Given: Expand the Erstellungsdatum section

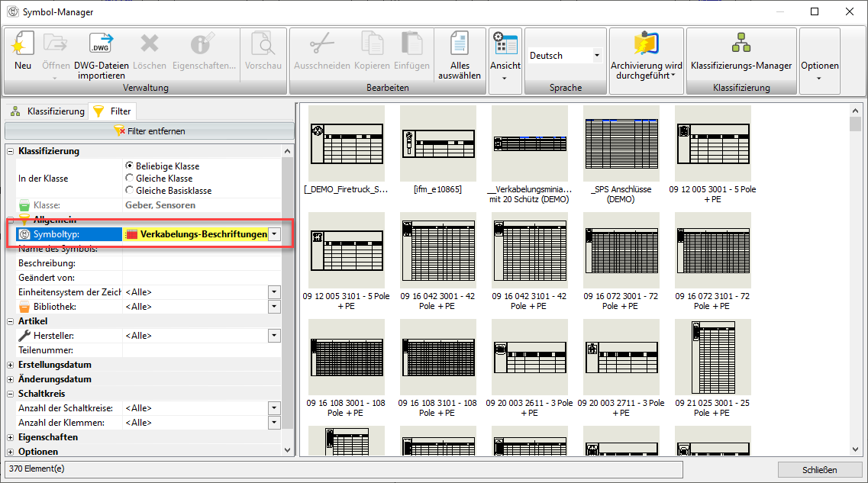Looking at the screenshot, I should click(11, 365).
